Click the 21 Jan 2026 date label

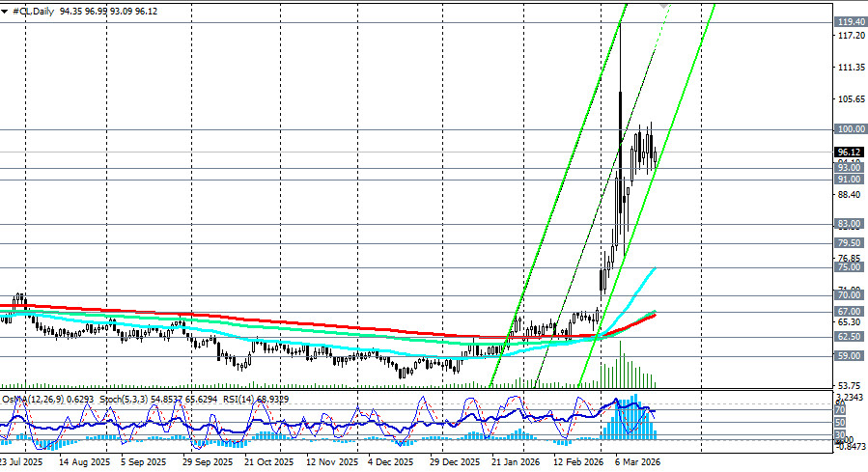pos(515,462)
